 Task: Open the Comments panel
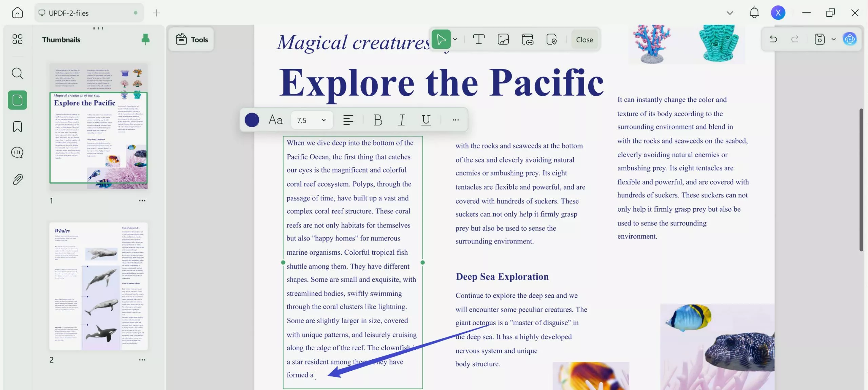[x=17, y=152]
